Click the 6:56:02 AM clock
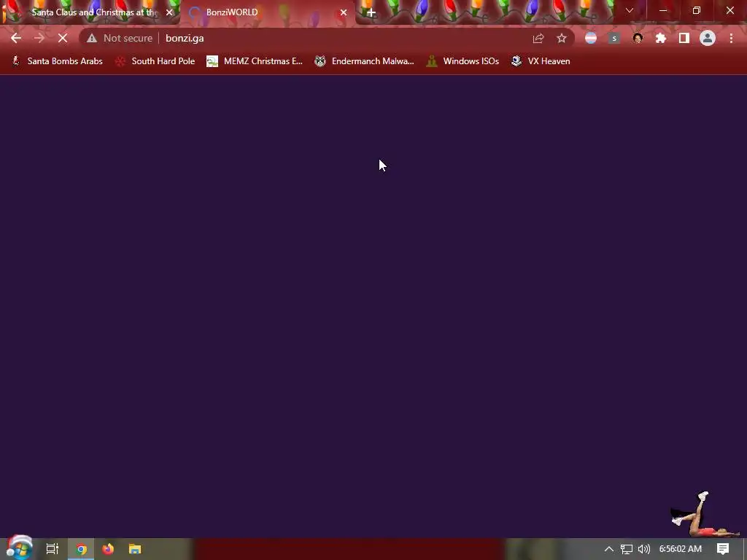Viewport: 747px width, 560px height. 681,549
